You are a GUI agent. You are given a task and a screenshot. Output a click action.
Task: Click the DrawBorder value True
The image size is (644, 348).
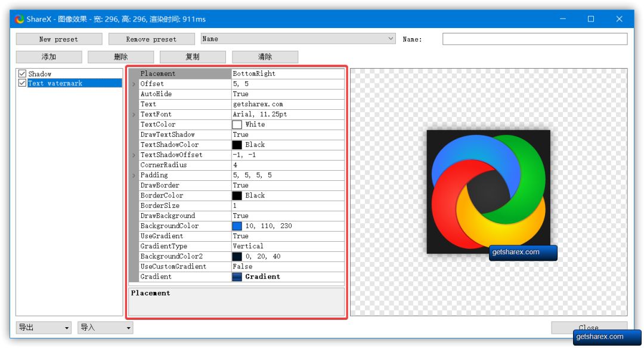click(241, 185)
